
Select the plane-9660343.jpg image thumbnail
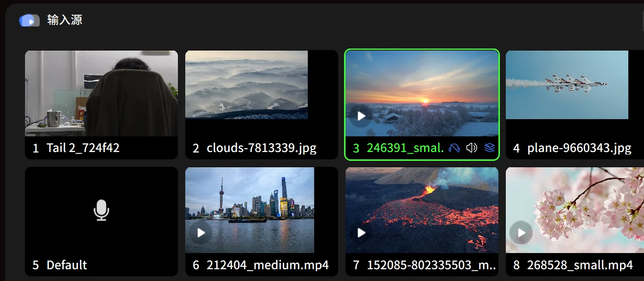click(567, 85)
